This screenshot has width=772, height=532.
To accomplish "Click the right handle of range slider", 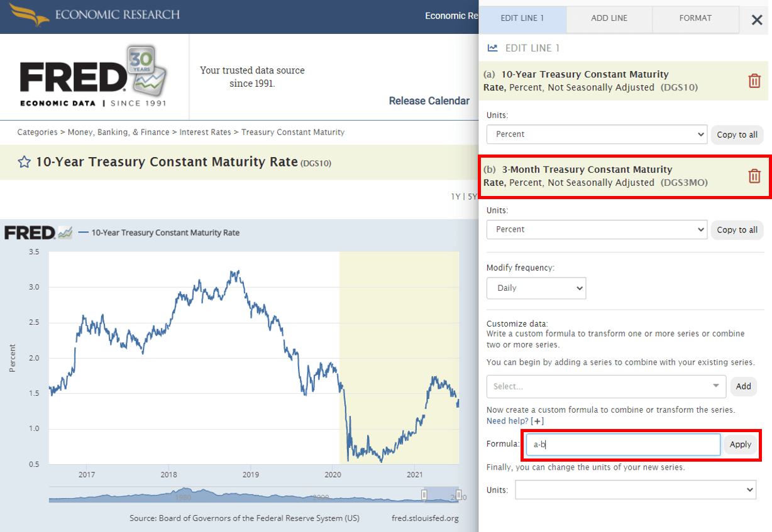I will coord(458,495).
